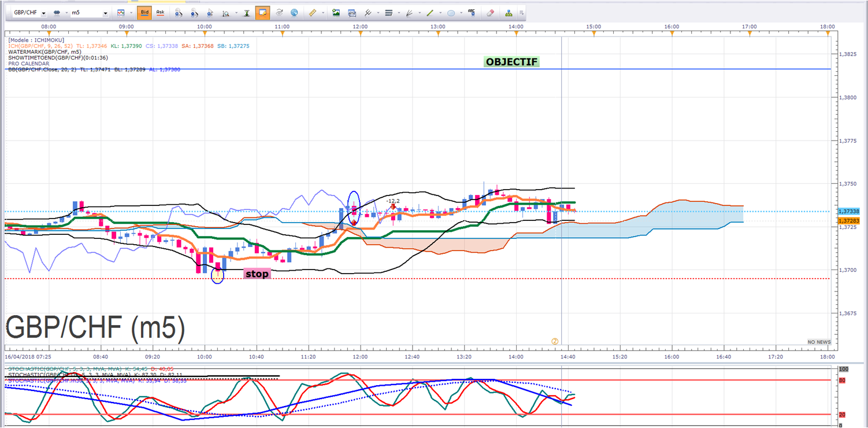This screenshot has height=428, width=868.
Task: Toggle the Ask price display
Action: click(x=160, y=13)
